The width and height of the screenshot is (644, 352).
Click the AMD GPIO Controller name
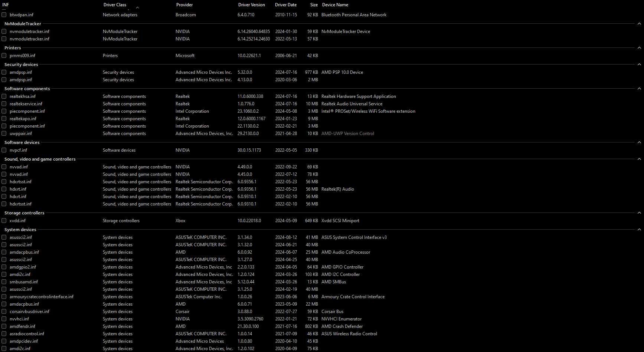click(x=343, y=267)
